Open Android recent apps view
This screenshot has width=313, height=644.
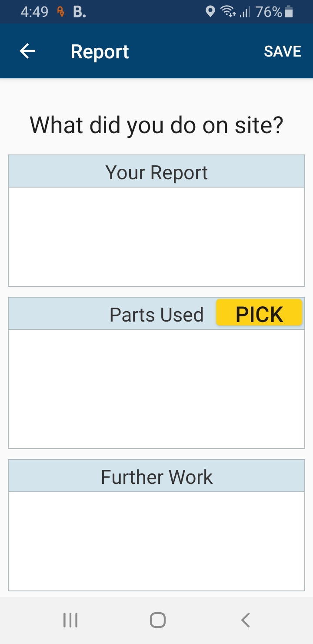point(70,620)
